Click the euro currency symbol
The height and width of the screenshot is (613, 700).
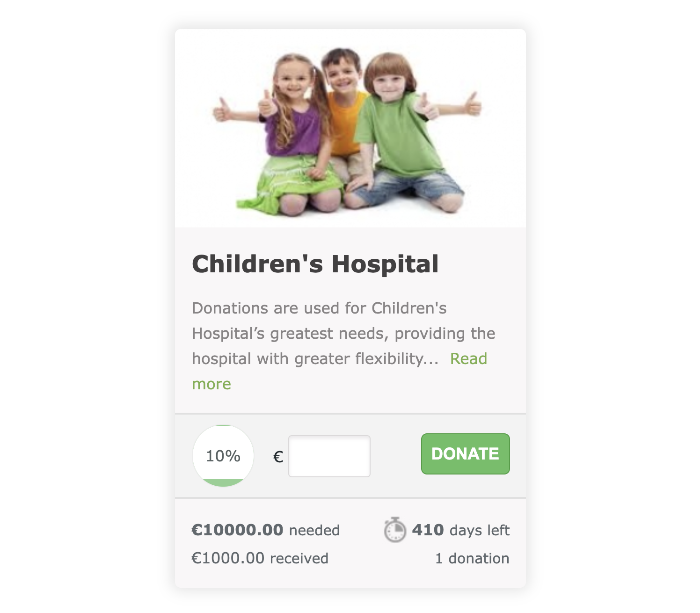pos(278,457)
